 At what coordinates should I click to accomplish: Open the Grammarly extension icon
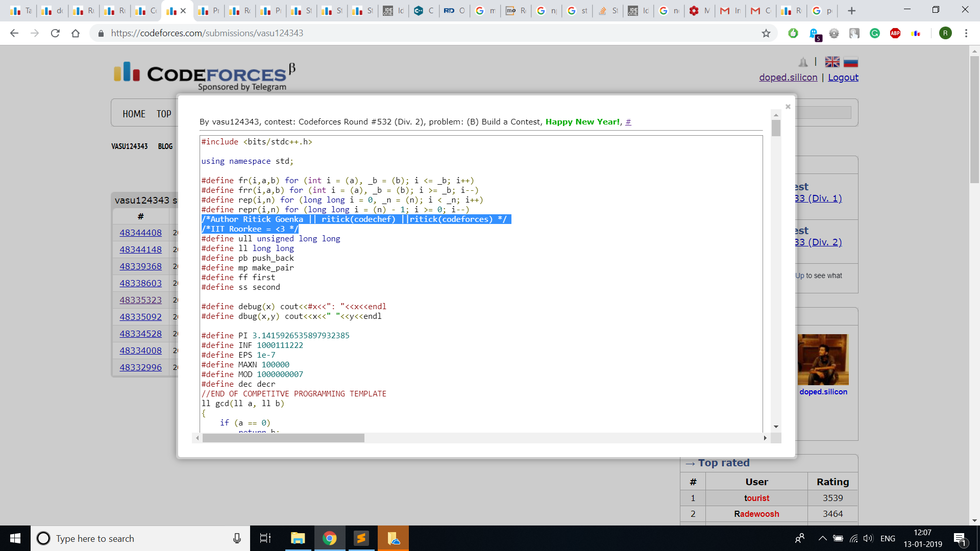[x=875, y=33]
